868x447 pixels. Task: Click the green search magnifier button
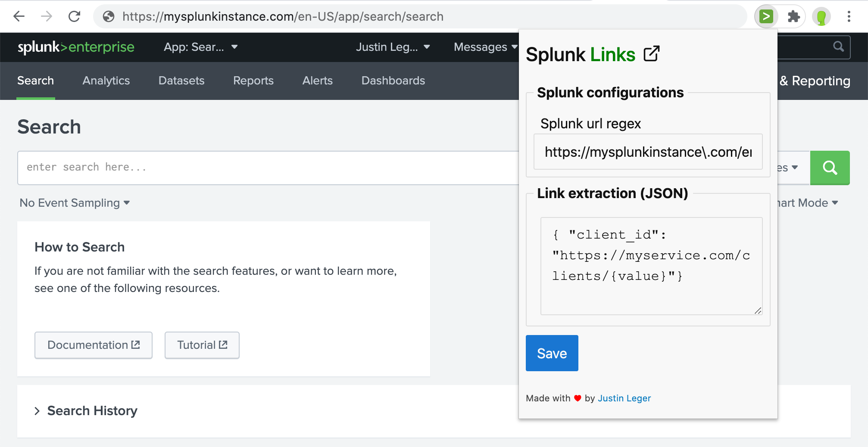[830, 168]
